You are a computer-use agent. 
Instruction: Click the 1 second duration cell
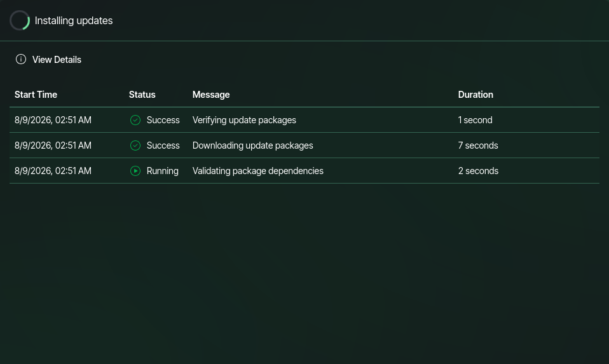coord(475,120)
